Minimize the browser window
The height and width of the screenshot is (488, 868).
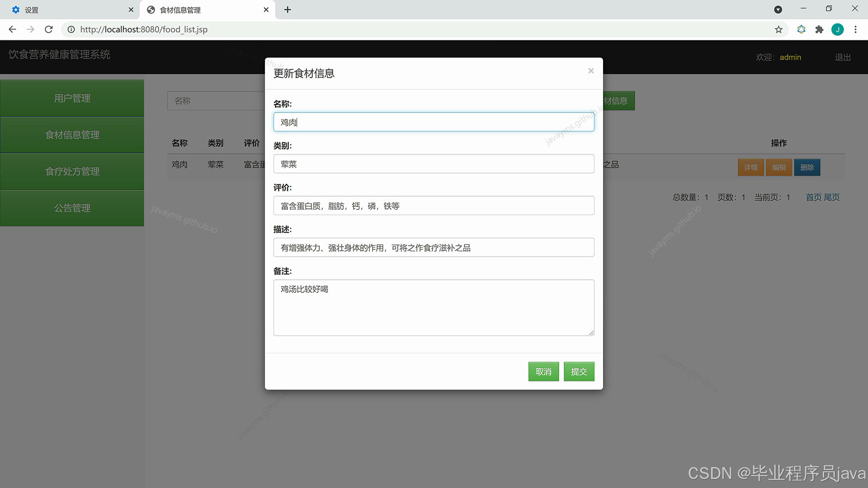pos(803,9)
